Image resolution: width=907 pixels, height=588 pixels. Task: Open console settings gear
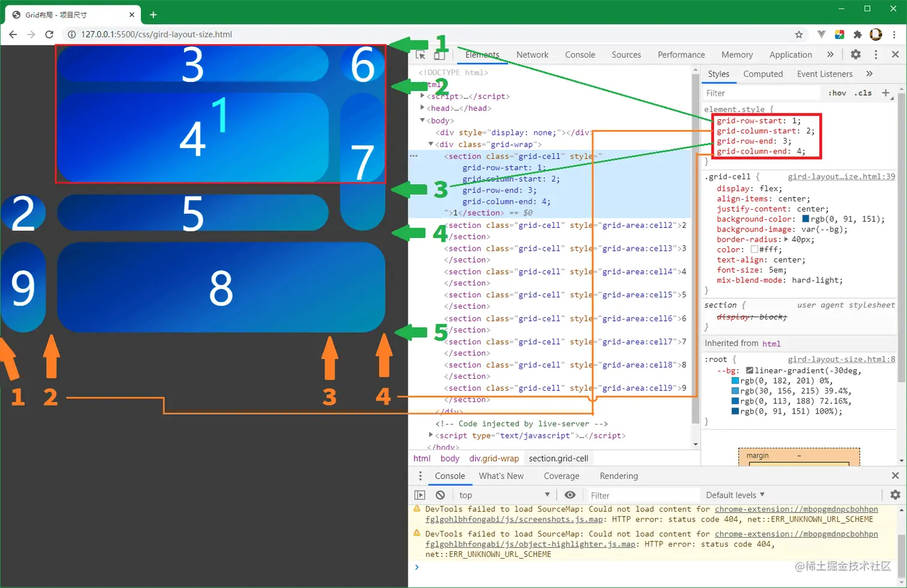point(896,494)
